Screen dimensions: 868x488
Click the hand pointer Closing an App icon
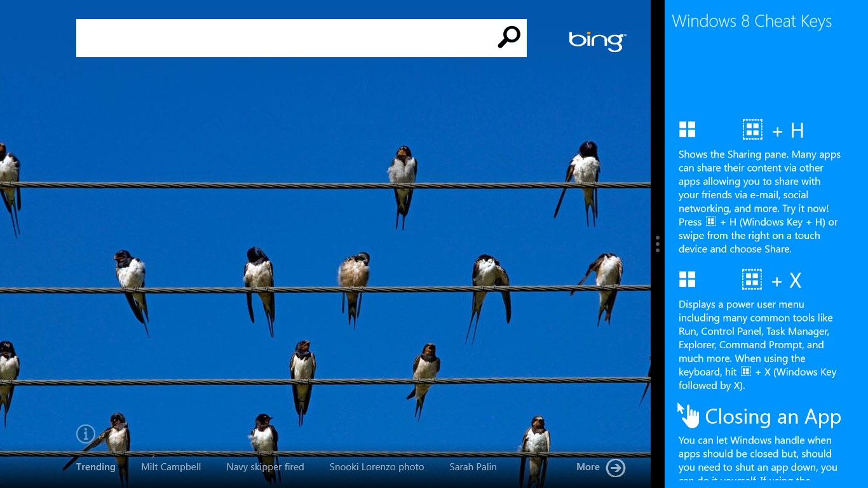coord(688,416)
